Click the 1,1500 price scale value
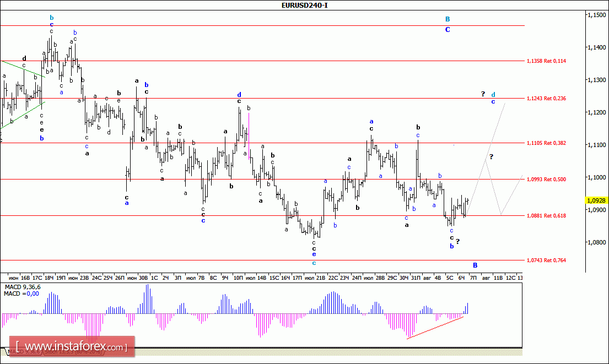The image size is (609, 364). 596,15
